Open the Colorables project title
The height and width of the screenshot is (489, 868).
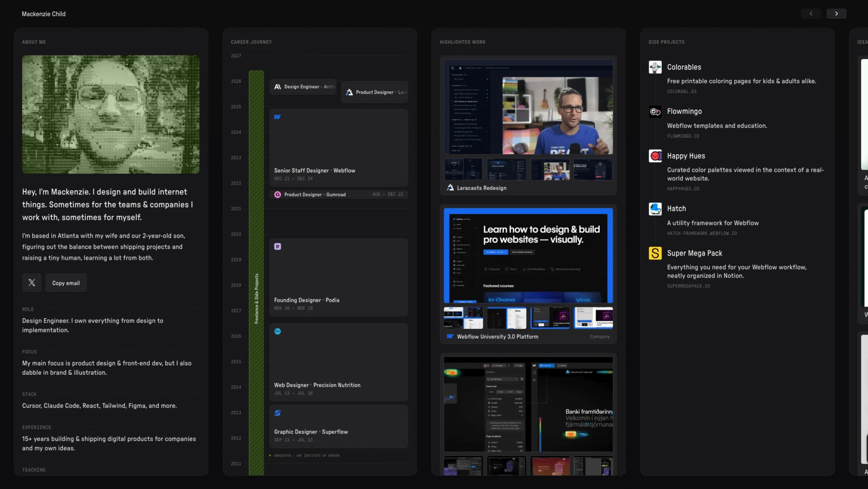pyautogui.click(x=684, y=67)
